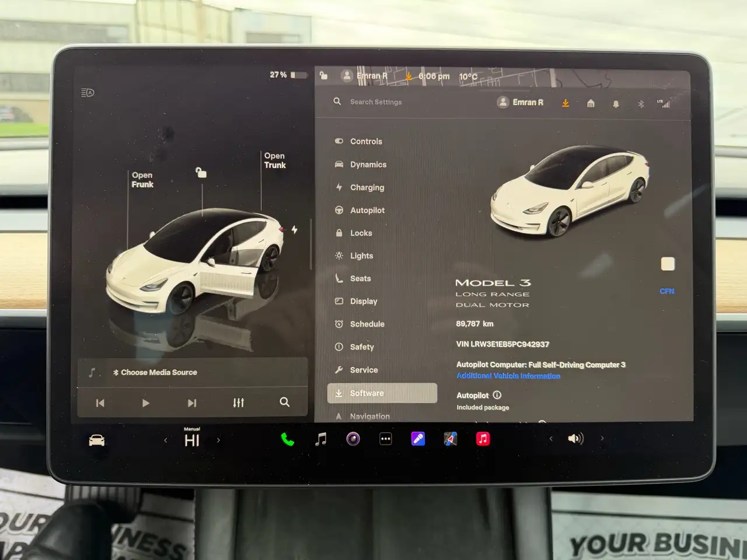Screen dimensions: 747x560
Task: Decrease temperature with left arrow
Action: pos(166,440)
